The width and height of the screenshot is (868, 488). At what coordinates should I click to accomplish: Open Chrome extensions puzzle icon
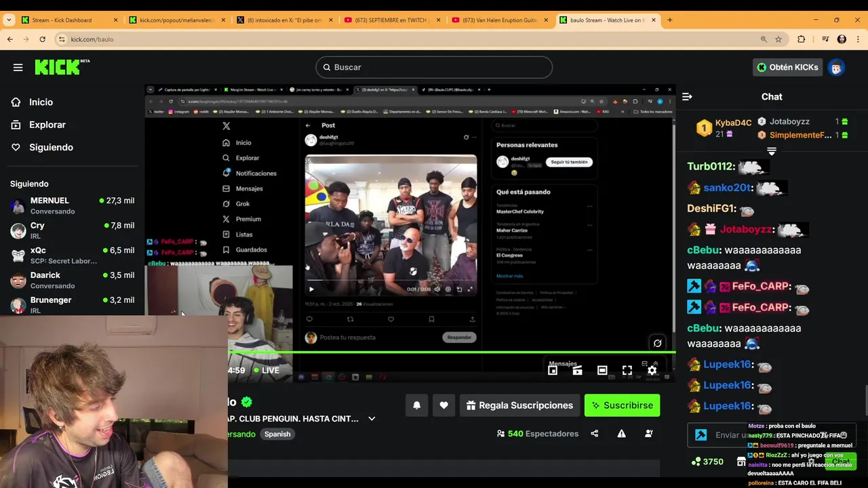801,39
